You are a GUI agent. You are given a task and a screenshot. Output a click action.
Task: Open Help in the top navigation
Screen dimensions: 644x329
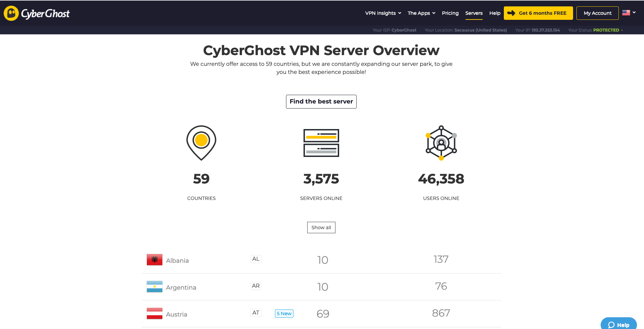click(495, 13)
